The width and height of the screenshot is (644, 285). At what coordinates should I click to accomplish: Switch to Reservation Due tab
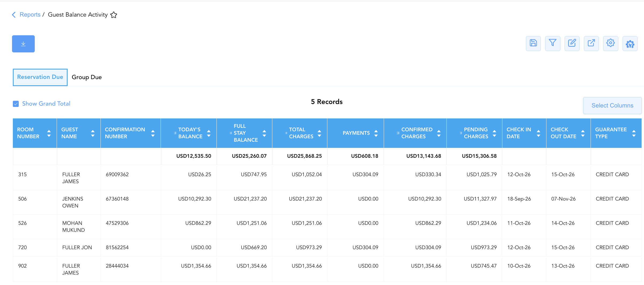click(40, 77)
